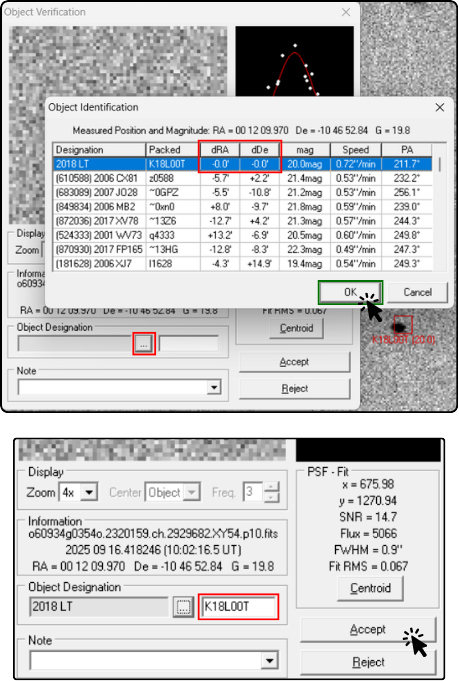Click the Freq. field showing 3
The image size is (459, 681).
pos(253,492)
